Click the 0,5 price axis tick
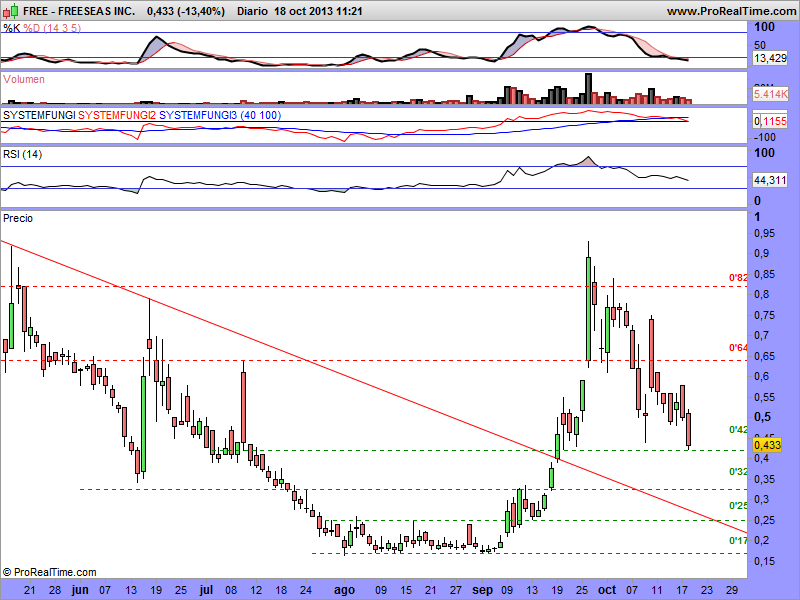800x600 pixels. (762, 417)
